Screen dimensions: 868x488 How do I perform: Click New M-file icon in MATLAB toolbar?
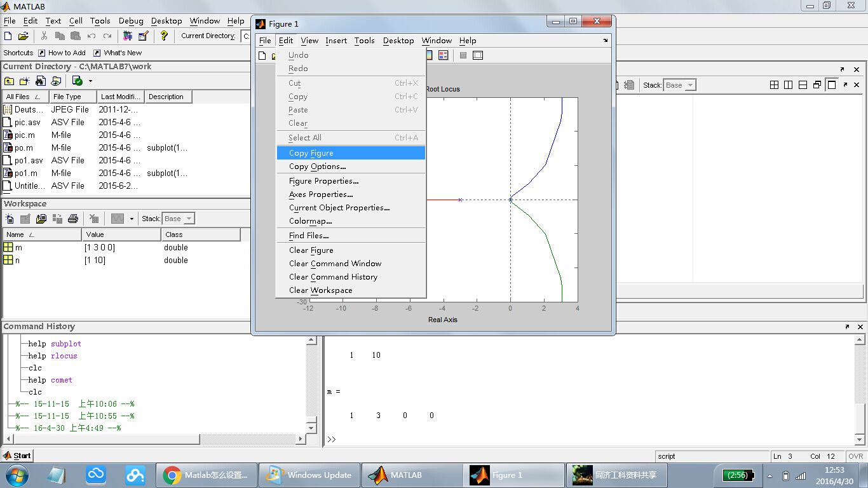click(x=8, y=36)
